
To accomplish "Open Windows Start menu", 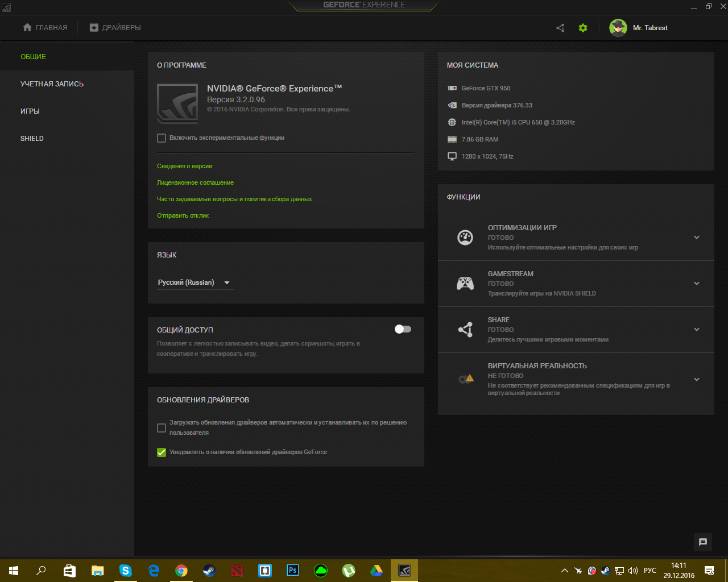I will click(x=14, y=571).
